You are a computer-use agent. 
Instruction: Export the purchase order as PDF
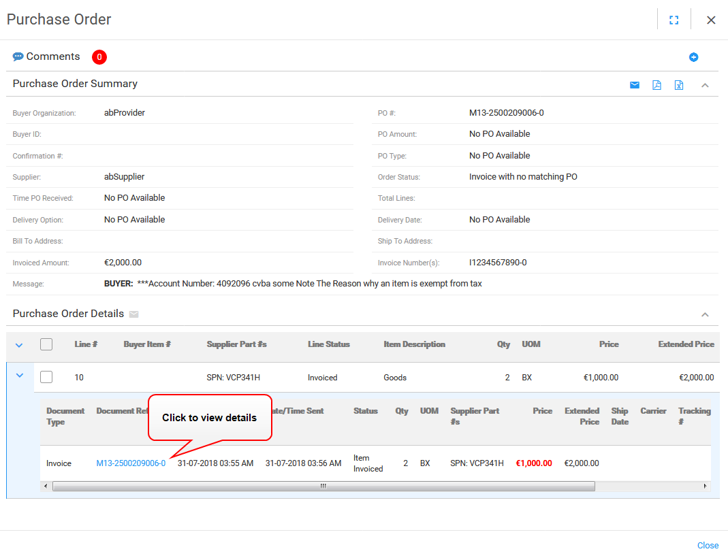tap(656, 84)
